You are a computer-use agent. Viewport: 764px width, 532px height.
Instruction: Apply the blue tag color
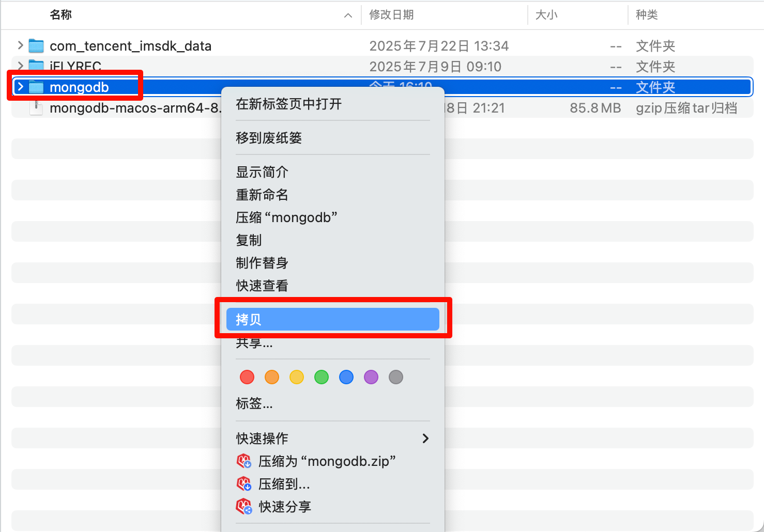[346, 377]
